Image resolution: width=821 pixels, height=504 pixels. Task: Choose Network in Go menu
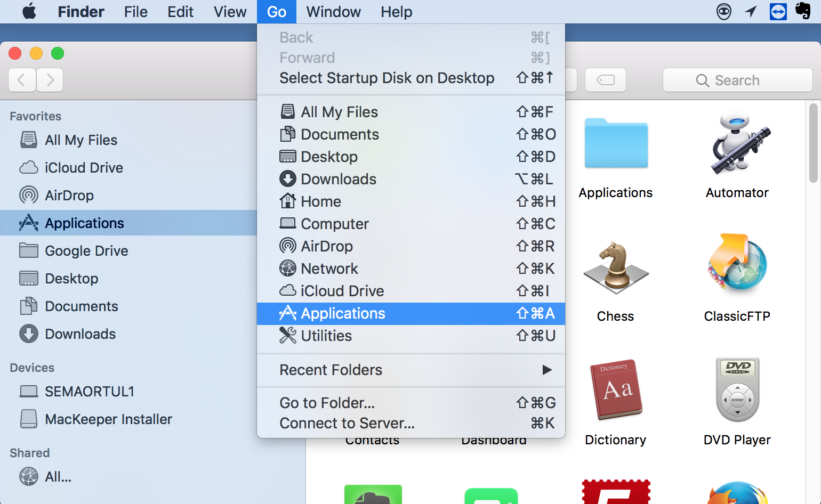(411, 269)
